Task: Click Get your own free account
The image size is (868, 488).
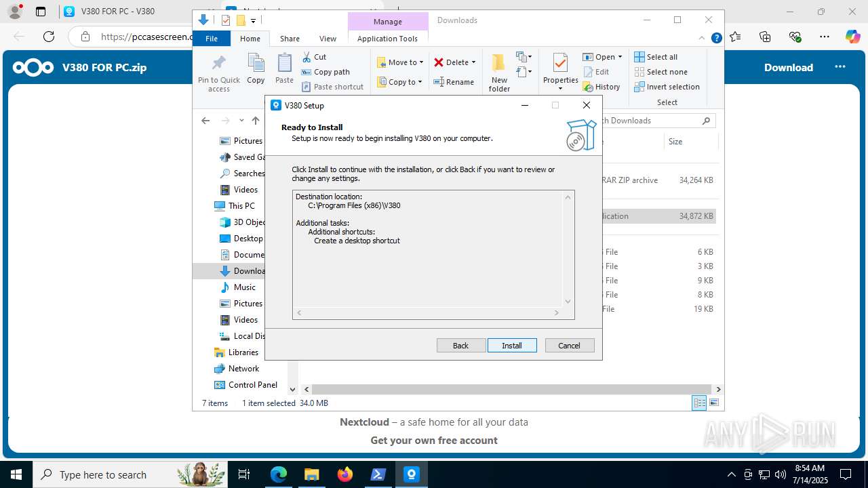Action: coord(434,441)
